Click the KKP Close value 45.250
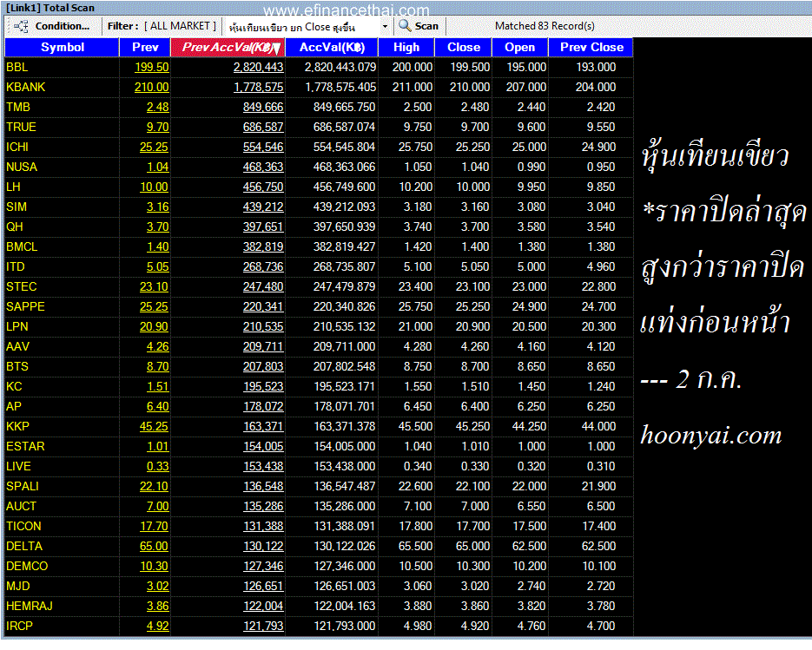Viewport: 812px width, 650px height. coord(472,426)
